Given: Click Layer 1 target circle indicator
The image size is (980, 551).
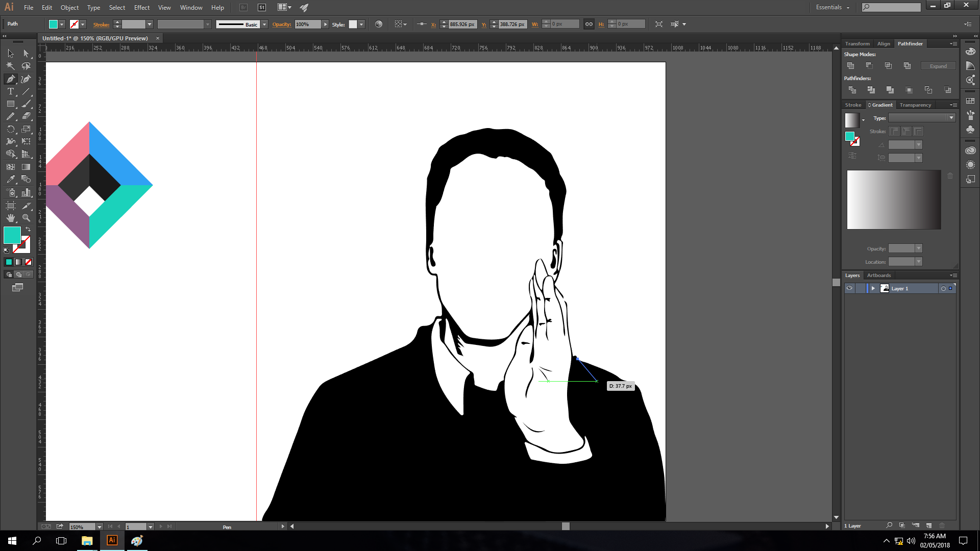Looking at the screenshot, I should click(x=943, y=289).
